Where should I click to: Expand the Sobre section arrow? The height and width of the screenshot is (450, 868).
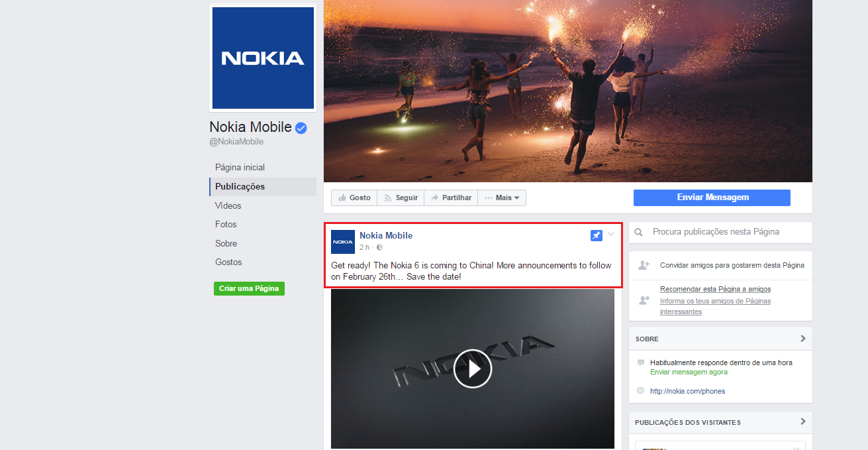coord(802,339)
